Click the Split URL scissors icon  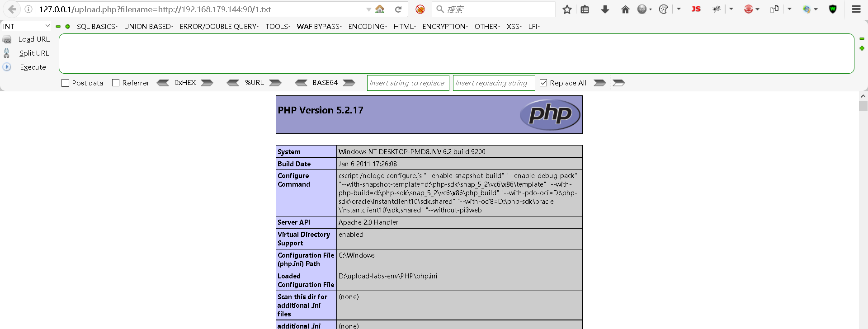pos(6,53)
